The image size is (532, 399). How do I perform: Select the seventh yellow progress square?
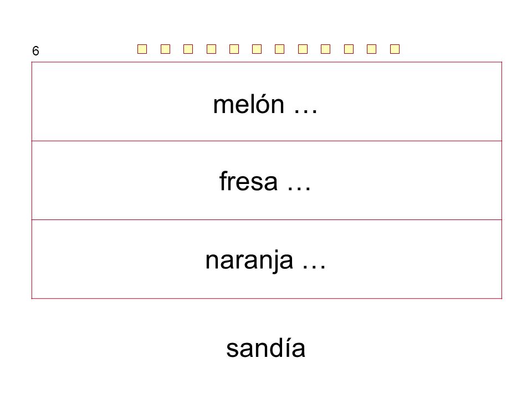(x=279, y=49)
